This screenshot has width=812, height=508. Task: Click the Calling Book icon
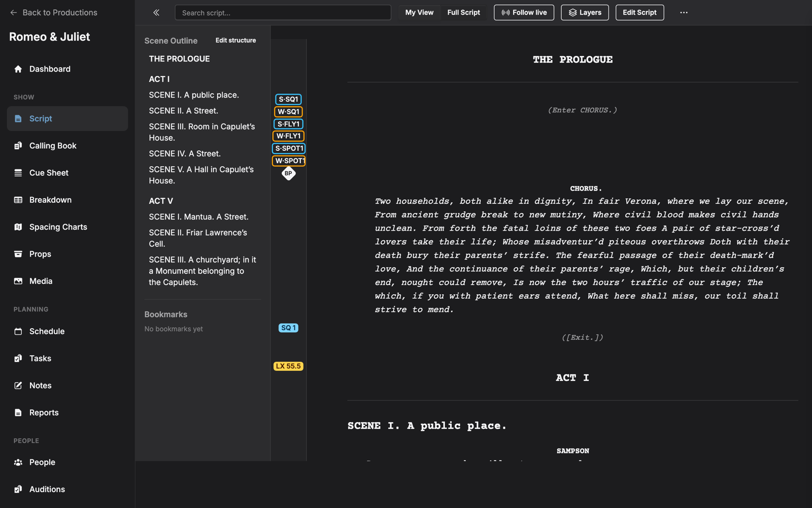coord(18,146)
